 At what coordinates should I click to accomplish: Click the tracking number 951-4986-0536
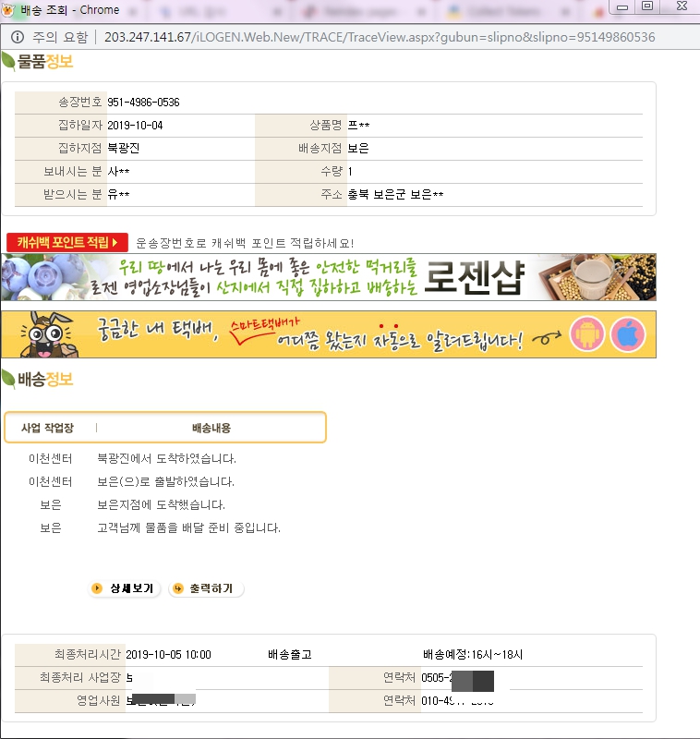[x=143, y=103]
